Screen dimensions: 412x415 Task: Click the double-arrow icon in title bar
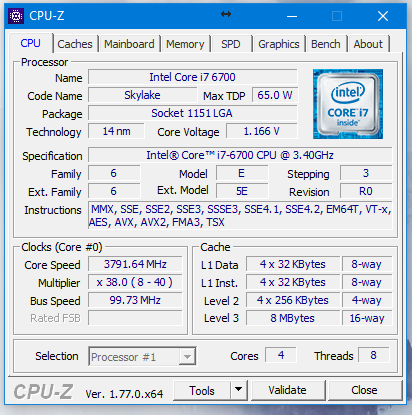pos(226,14)
